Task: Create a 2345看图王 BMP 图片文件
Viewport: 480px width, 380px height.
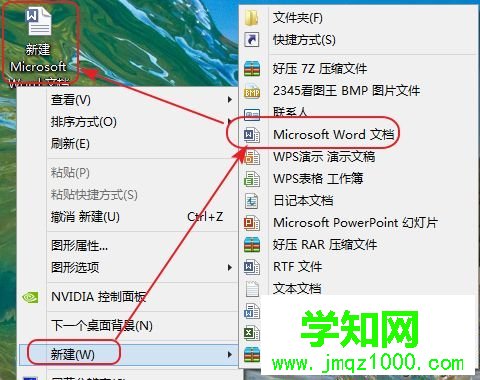Action: click(358, 91)
